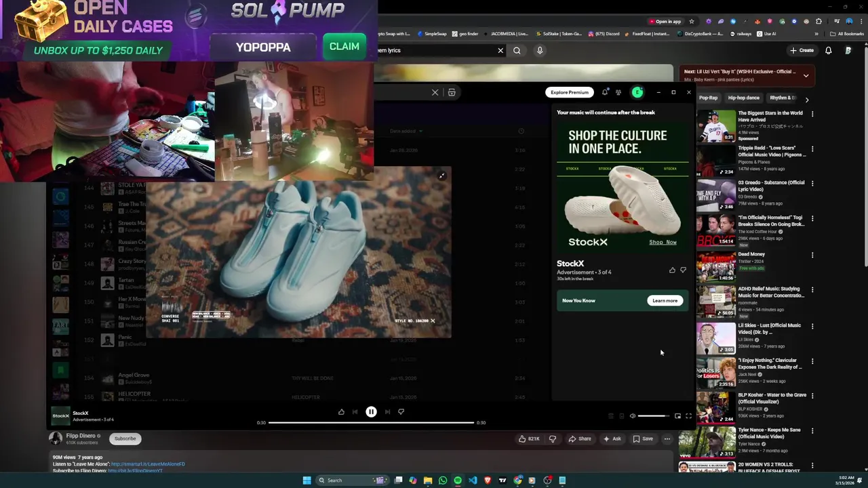This screenshot has width=868, height=488.
Task: Select the Hip-hop dance filter chip
Action: [744, 98]
